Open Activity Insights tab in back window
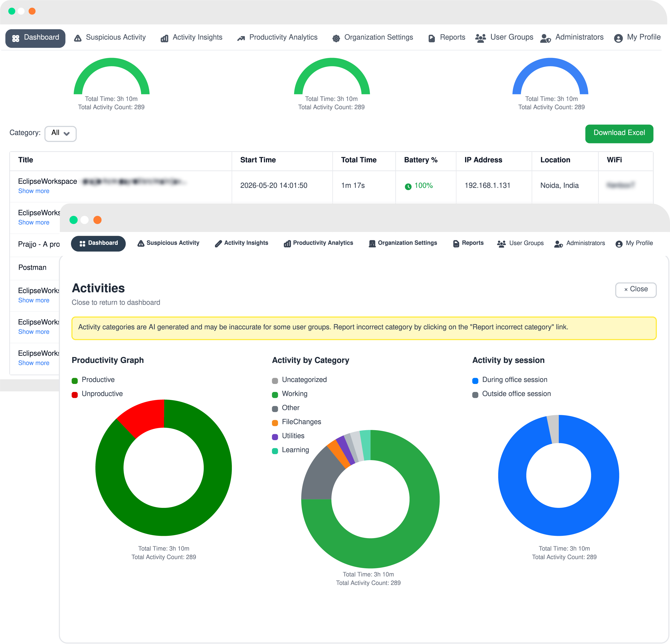The height and width of the screenshot is (644, 670). (x=191, y=37)
